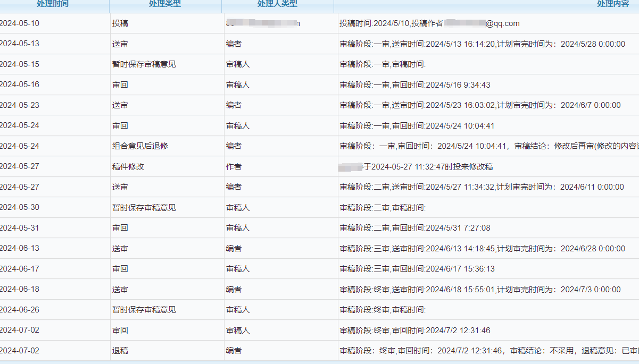This screenshot has height=364, width=639.
Task: Select the content with 审回时间 2024/5/16 9:34:43
Action: 415,85
